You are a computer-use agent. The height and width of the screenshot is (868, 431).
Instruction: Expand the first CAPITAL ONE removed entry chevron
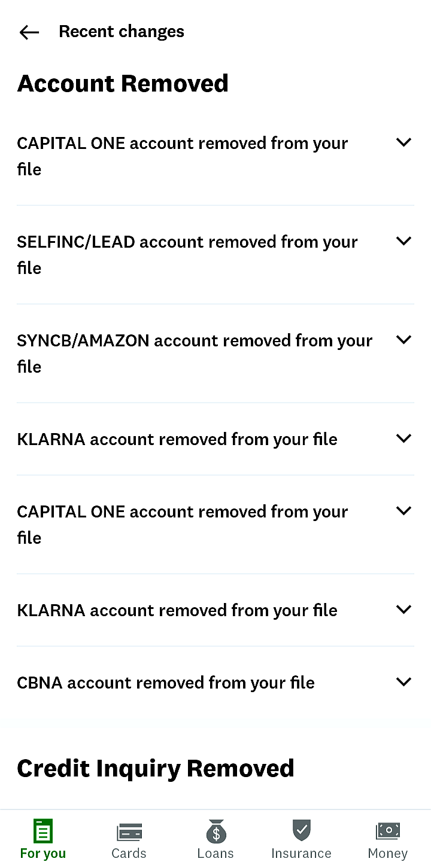(x=404, y=142)
